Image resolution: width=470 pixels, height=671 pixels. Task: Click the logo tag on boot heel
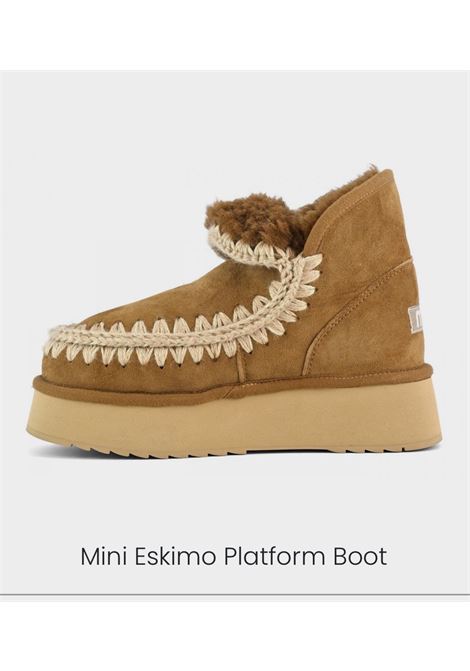(x=416, y=318)
